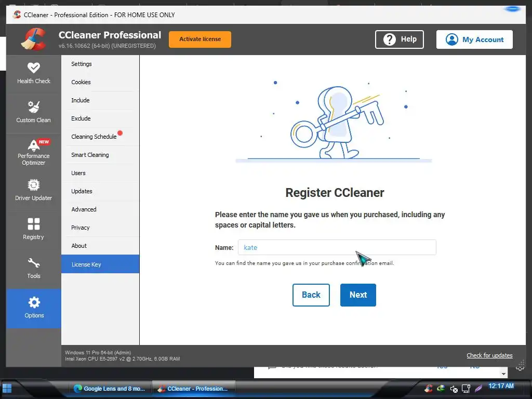Click the muted volume tray icon
Image resolution: width=532 pixels, height=399 pixels.
coord(454,389)
